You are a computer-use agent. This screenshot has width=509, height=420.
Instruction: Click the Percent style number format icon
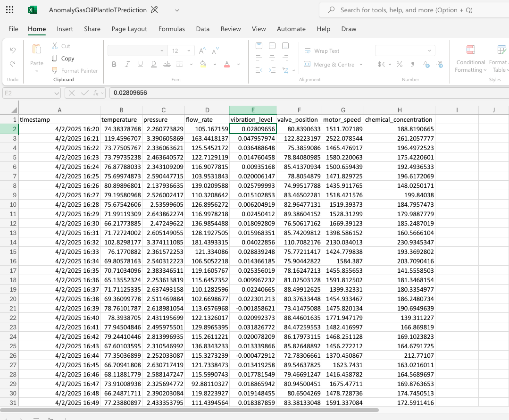point(400,65)
